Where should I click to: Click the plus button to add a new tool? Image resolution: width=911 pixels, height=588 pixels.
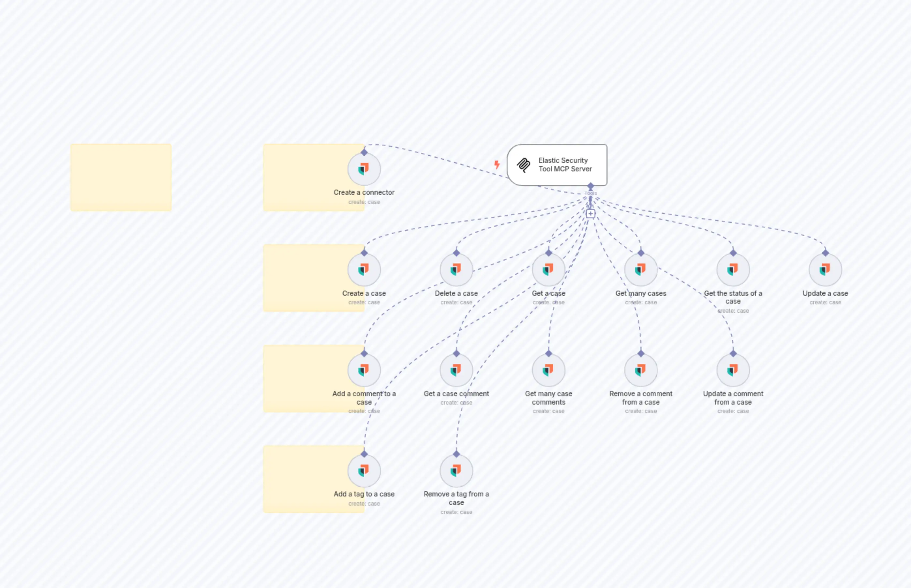click(x=591, y=213)
